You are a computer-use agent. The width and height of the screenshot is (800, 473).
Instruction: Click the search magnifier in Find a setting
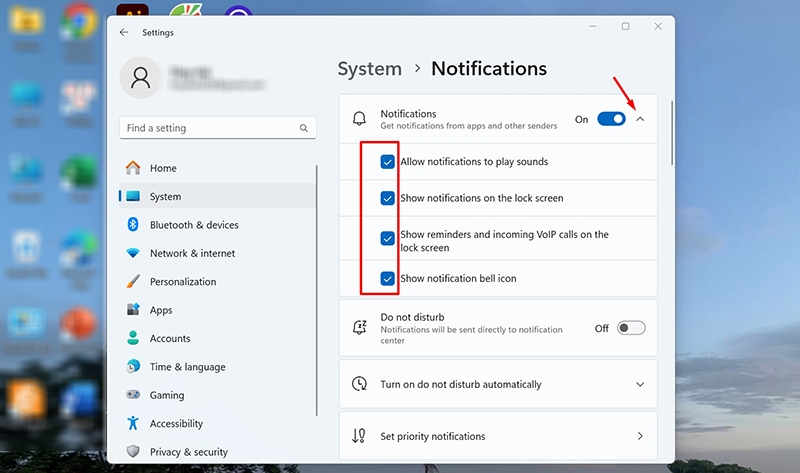pos(304,128)
